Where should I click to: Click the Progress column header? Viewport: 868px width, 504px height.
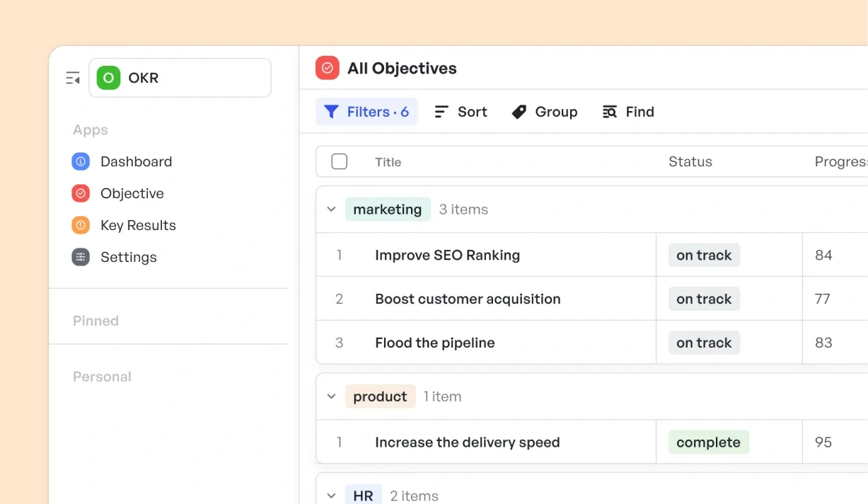click(x=841, y=161)
